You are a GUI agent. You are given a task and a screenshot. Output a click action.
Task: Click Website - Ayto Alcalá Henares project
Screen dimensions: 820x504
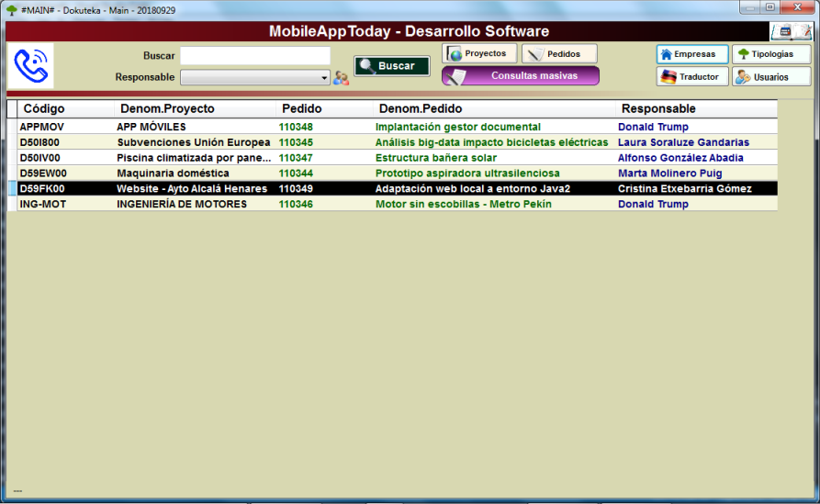(192, 189)
